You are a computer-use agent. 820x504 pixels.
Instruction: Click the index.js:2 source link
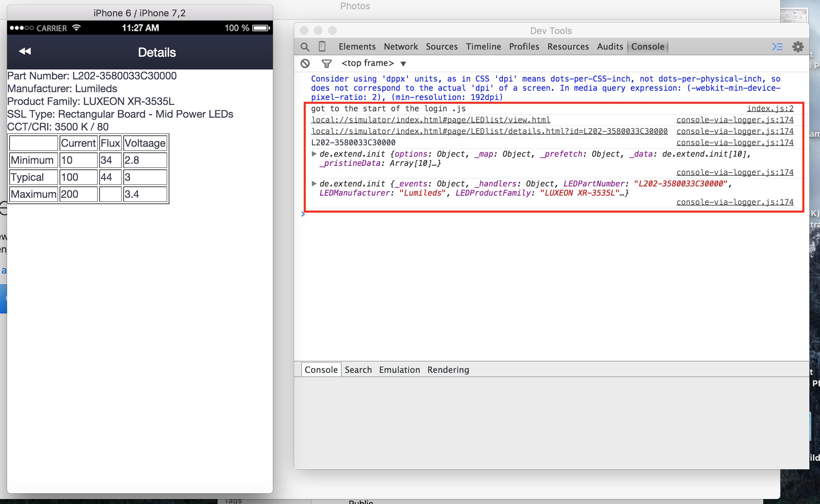click(x=770, y=108)
